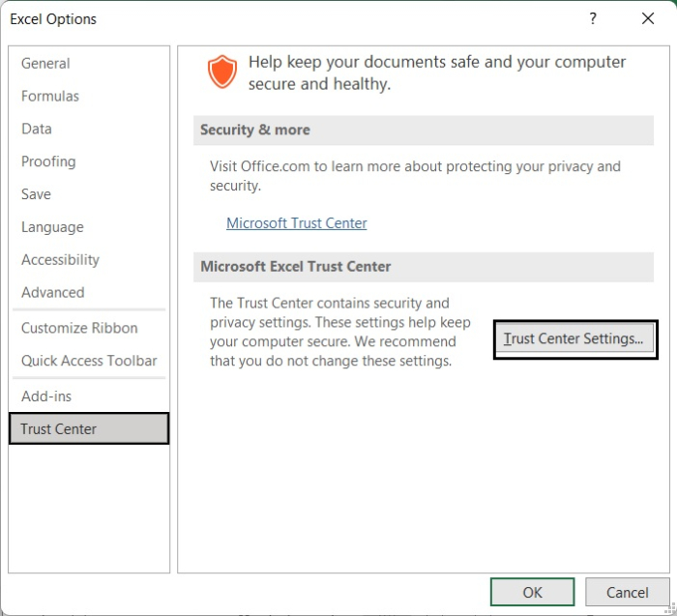Viewport: 677px width, 616px height.
Task: Close the Excel Options dialog
Action: pyautogui.click(x=647, y=19)
